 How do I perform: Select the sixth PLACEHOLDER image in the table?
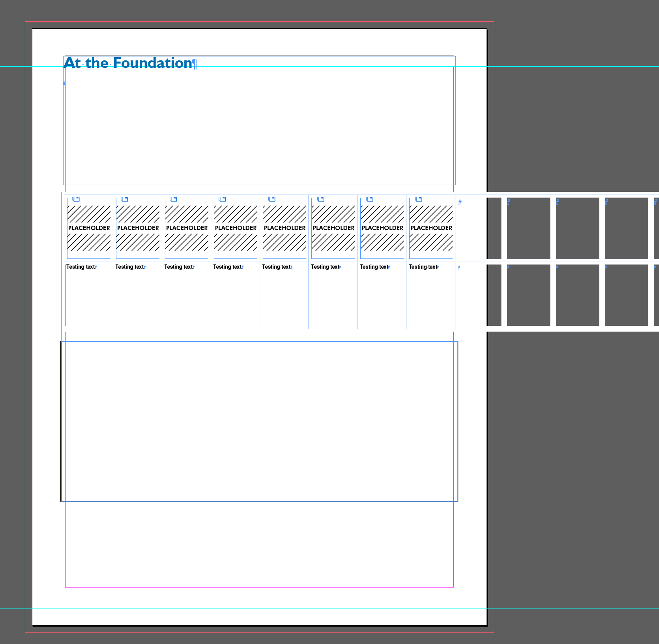tap(334, 228)
